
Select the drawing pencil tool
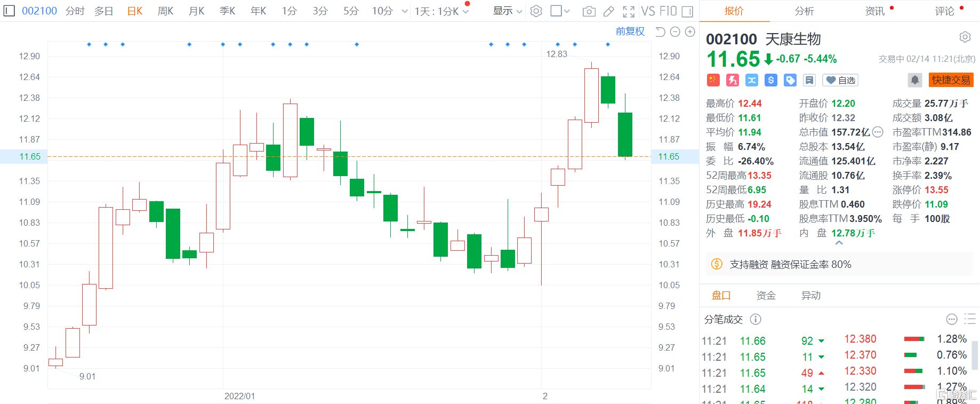coord(609,11)
